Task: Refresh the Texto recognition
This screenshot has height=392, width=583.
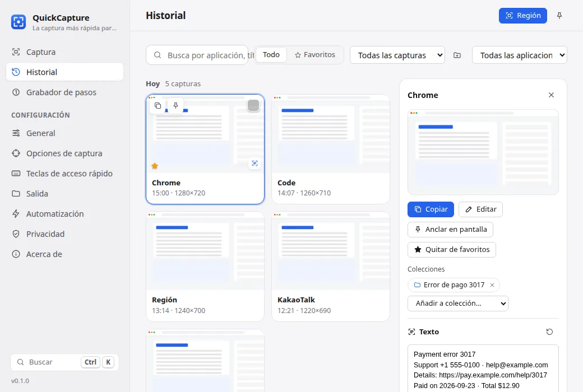Action: [x=549, y=332]
